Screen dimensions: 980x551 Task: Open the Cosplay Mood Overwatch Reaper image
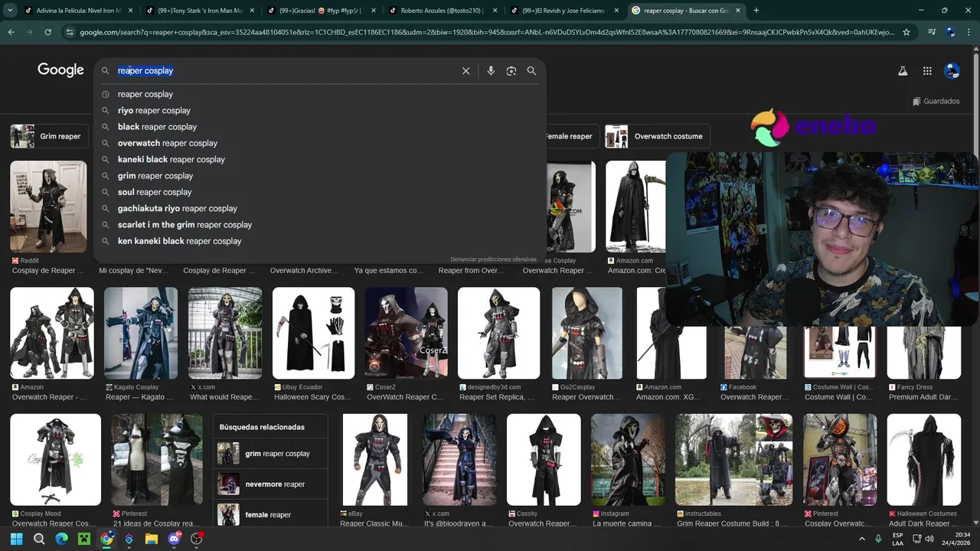55,459
